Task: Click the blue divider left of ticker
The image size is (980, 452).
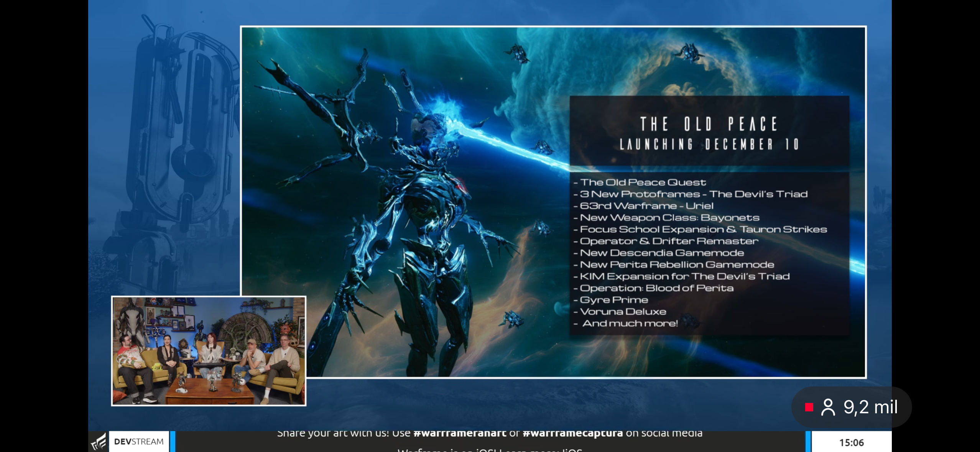Action: tap(173, 442)
